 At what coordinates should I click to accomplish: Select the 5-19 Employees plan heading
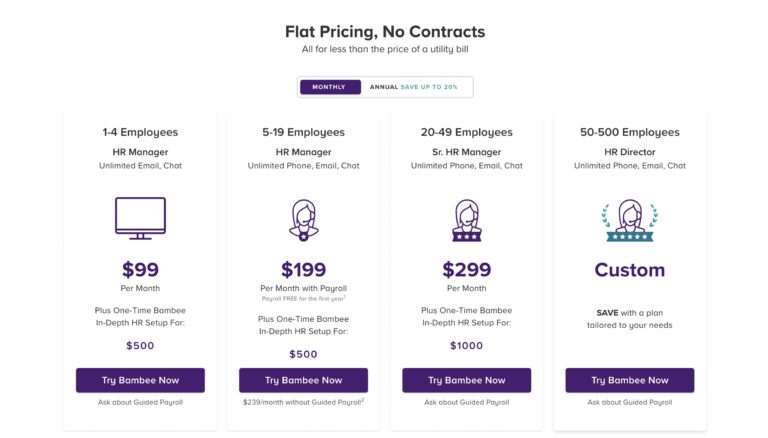tap(303, 132)
